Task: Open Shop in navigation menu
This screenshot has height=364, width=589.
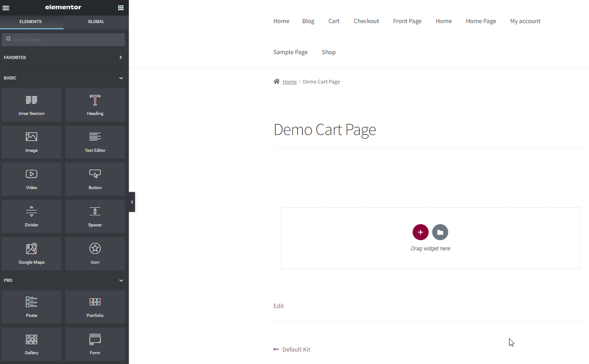Action: coord(329,52)
